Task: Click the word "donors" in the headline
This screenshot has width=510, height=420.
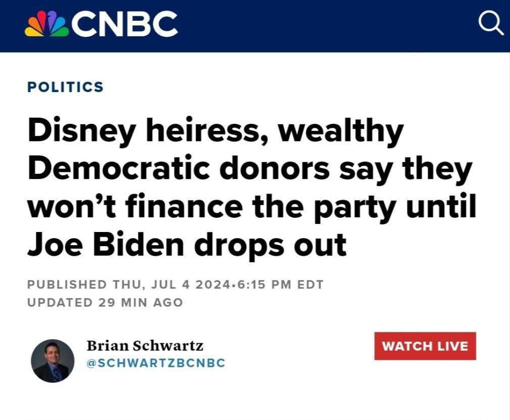Action: (x=275, y=169)
